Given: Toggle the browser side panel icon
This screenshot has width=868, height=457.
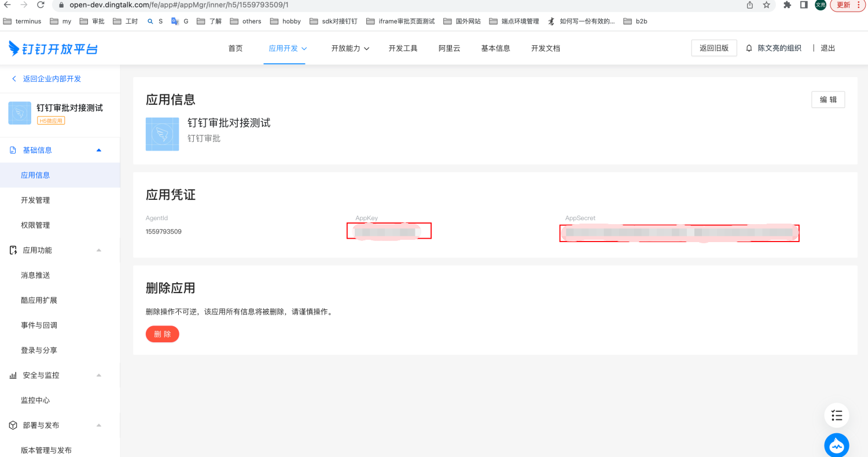Looking at the screenshot, I should (804, 5).
